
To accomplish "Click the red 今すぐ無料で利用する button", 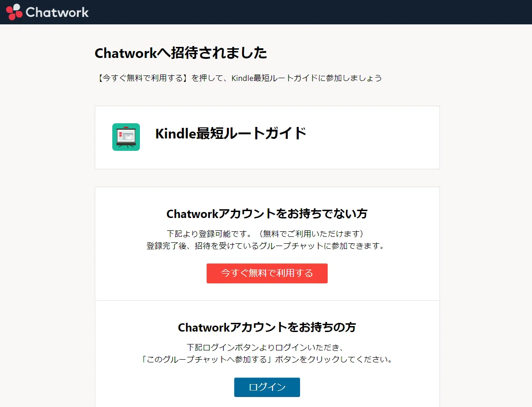I will [267, 273].
